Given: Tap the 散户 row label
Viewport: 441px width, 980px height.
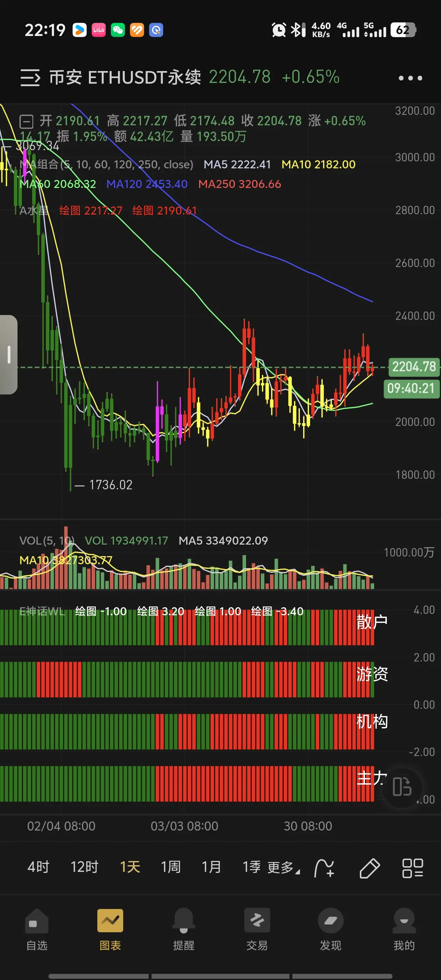Looking at the screenshot, I should click(x=372, y=622).
